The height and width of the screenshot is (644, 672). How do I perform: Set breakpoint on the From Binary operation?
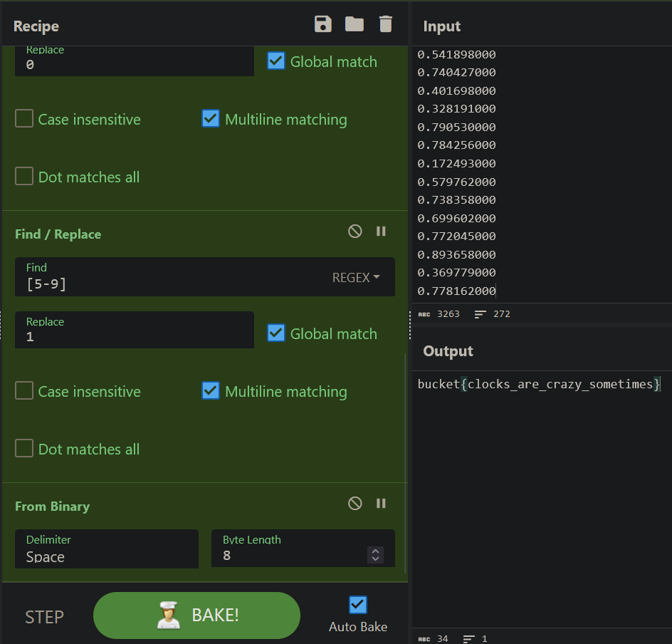pos(381,504)
